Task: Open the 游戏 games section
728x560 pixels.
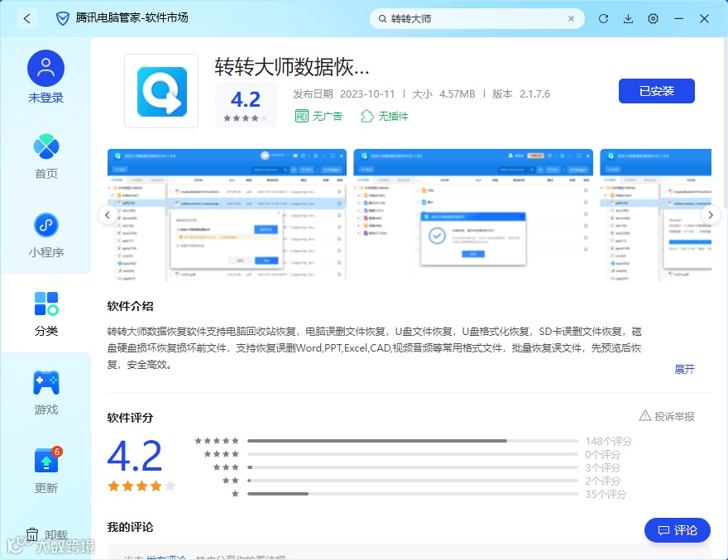Action: (x=46, y=392)
